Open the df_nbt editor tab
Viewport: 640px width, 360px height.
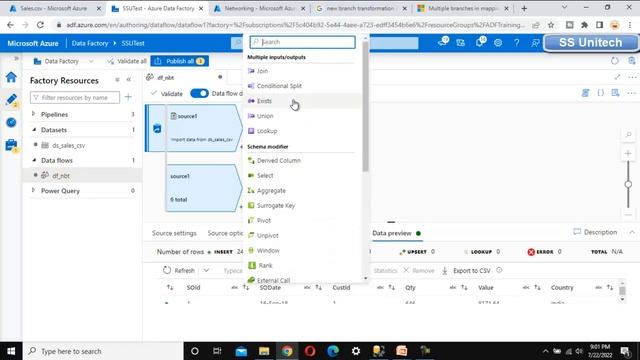click(166, 78)
